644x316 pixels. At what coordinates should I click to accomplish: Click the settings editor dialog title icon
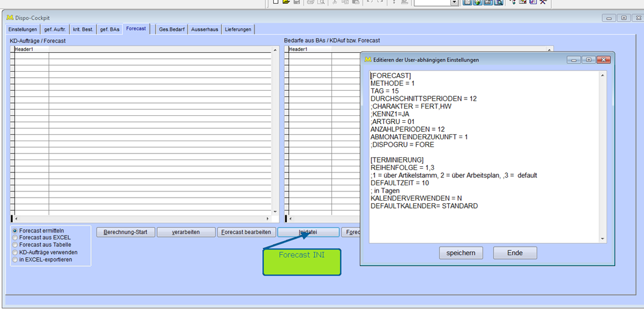click(x=368, y=60)
